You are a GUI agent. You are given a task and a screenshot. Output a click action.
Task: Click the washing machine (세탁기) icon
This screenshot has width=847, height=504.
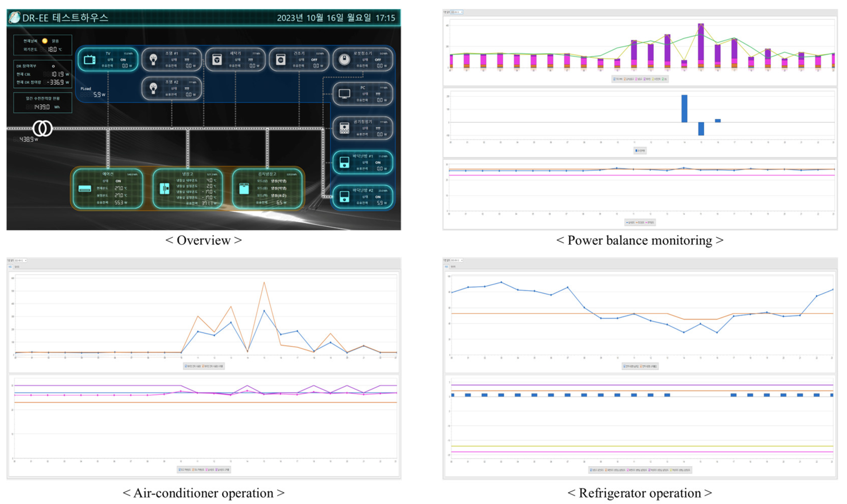click(x=217, y=60)
